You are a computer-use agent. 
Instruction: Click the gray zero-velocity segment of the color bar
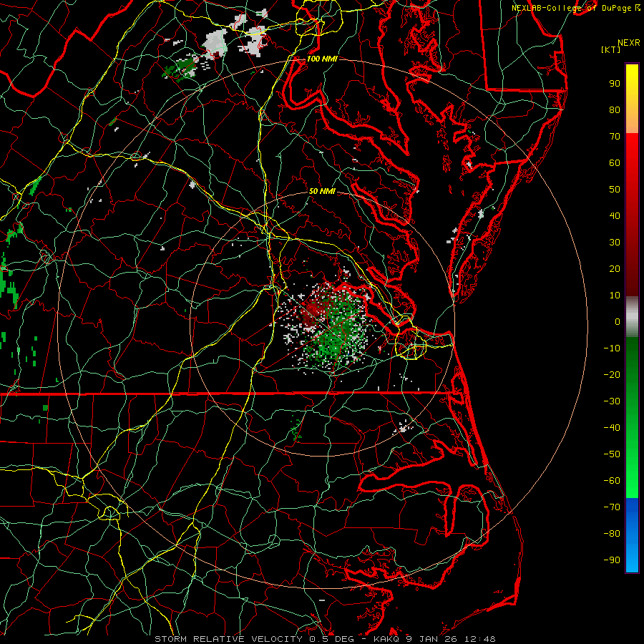pyautogui.click(x=632, y=317)
